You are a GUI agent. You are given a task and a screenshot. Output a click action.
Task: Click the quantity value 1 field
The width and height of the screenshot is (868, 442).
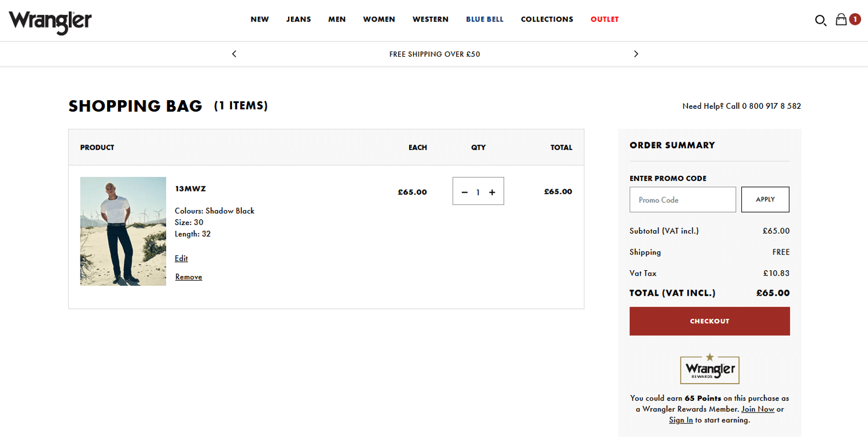[x=478, y=192]
